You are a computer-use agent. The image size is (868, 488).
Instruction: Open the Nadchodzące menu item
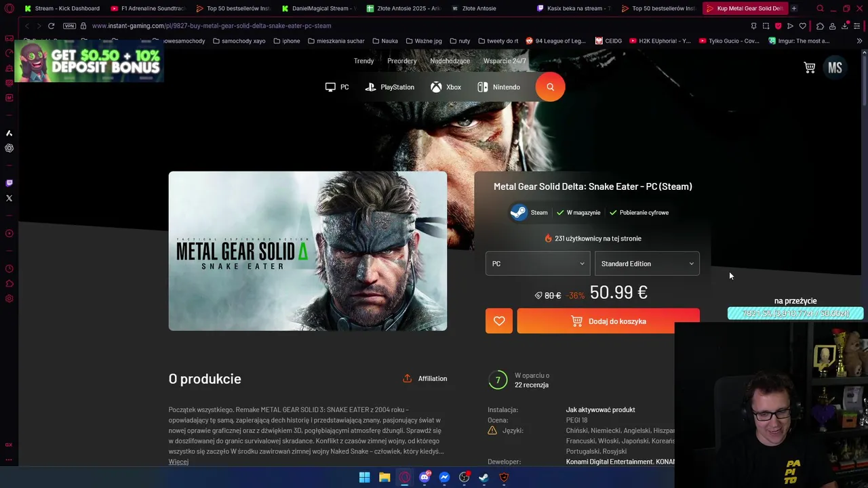pos(450,61)
